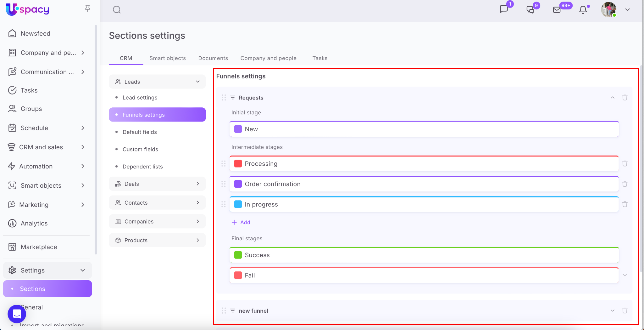Click drag handle beside In progress stage

click(224, 204)
